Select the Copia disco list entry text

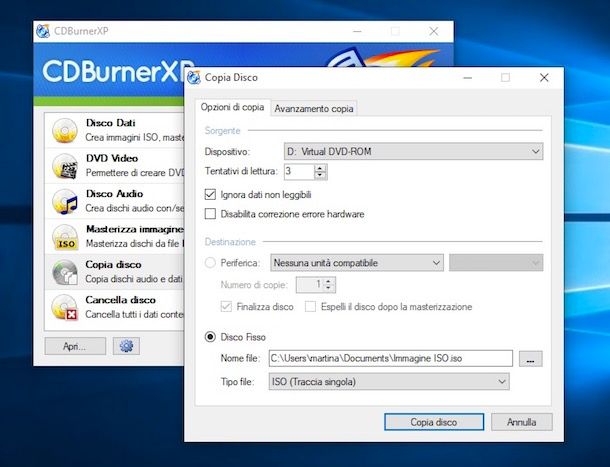(113, 265)
